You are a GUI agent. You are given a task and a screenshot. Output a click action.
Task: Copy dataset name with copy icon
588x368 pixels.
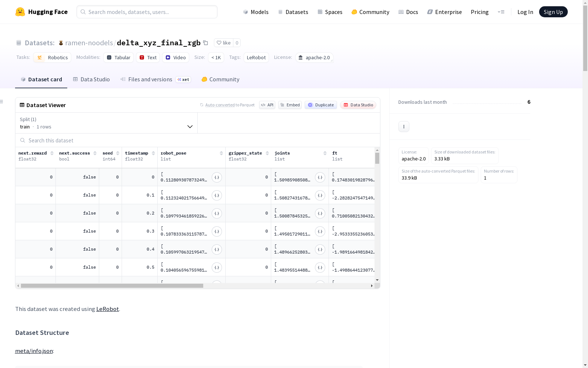point(206,43)
